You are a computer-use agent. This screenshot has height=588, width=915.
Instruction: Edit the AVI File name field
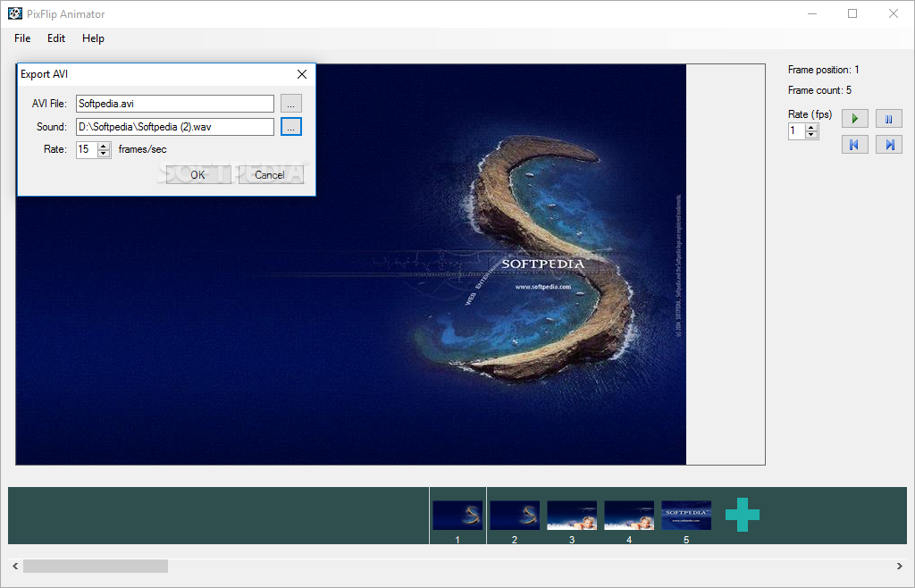[175, 104]
